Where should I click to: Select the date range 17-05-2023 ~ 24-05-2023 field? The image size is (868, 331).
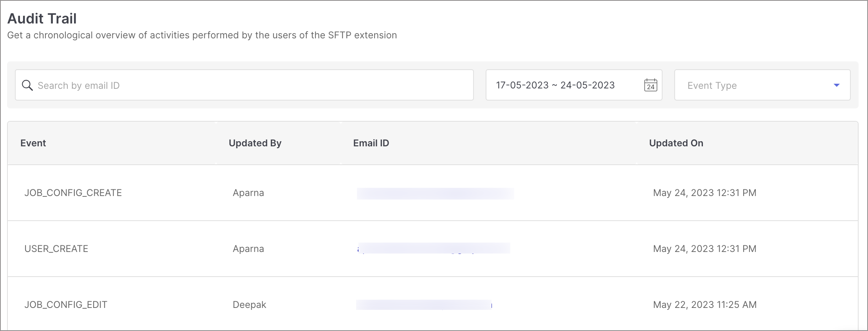click(x=574, y=85)
